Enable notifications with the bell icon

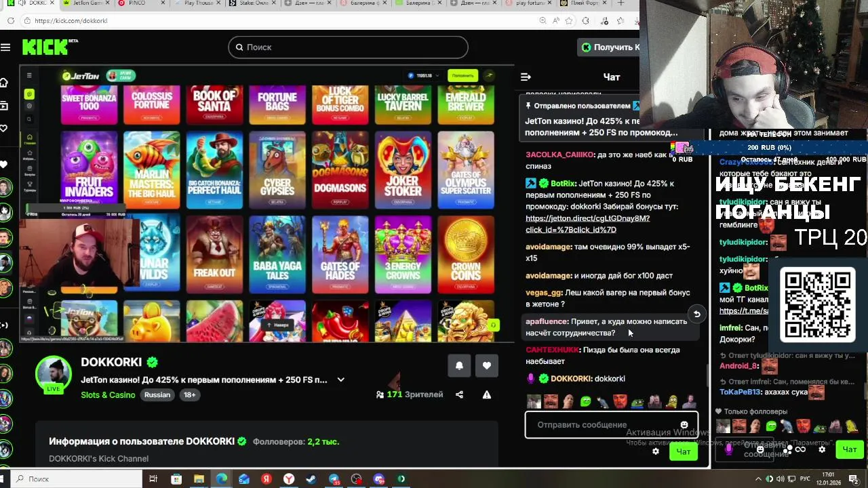tap(459, 365)
